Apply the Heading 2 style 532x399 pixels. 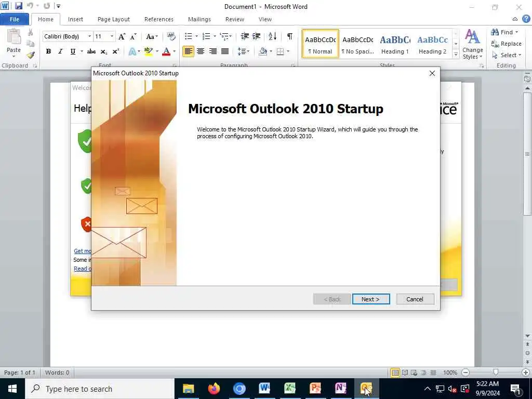pyautogui.click(x=432, y=44)
